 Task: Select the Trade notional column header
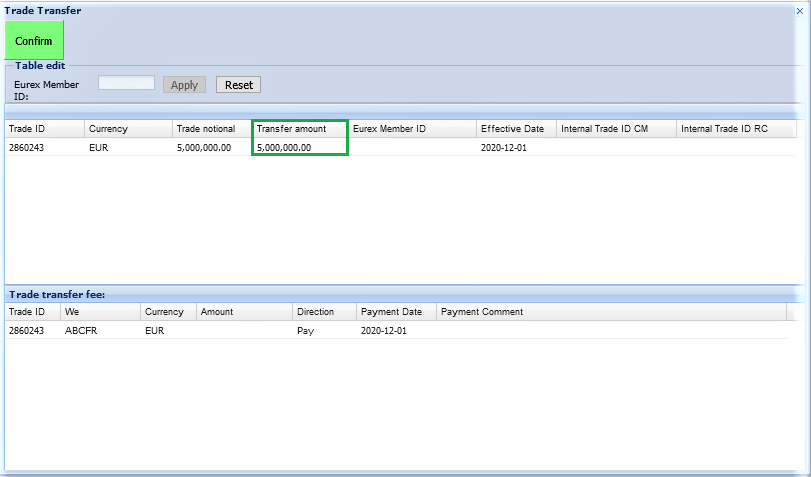coord(210,129)
